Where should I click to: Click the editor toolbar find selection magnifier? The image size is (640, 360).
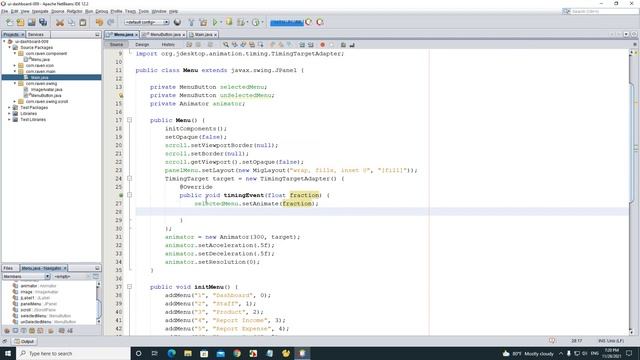click(x=226, y=44)
